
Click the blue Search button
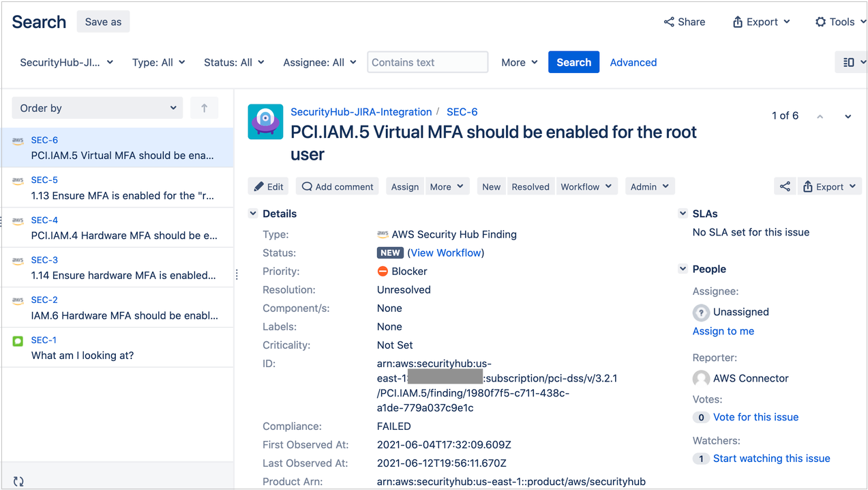pos(573,61)
